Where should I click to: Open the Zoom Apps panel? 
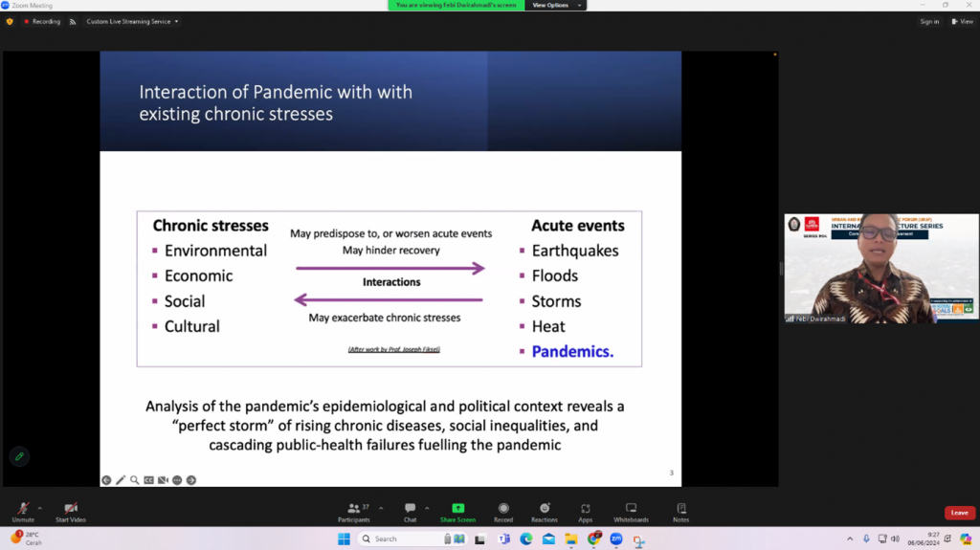(585, 510)
